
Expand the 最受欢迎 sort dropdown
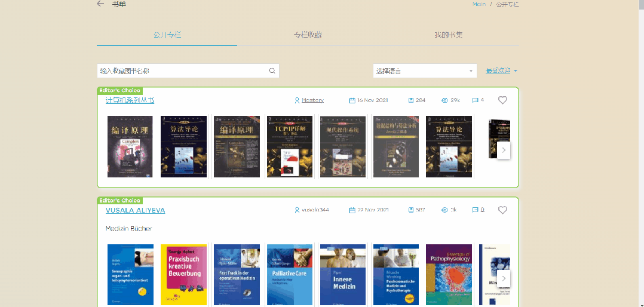501,70
